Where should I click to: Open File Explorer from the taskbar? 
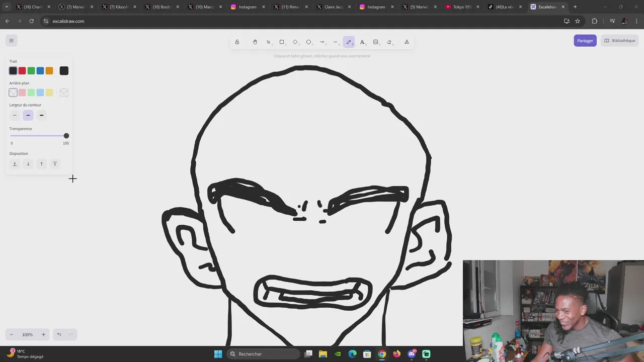pos(323,354)
